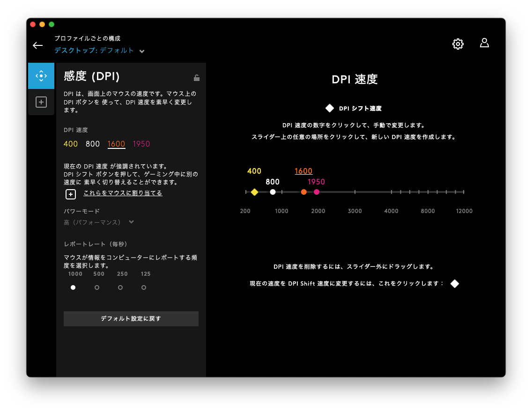Click the underlined 1600 label above slider

tap(303, 171)
